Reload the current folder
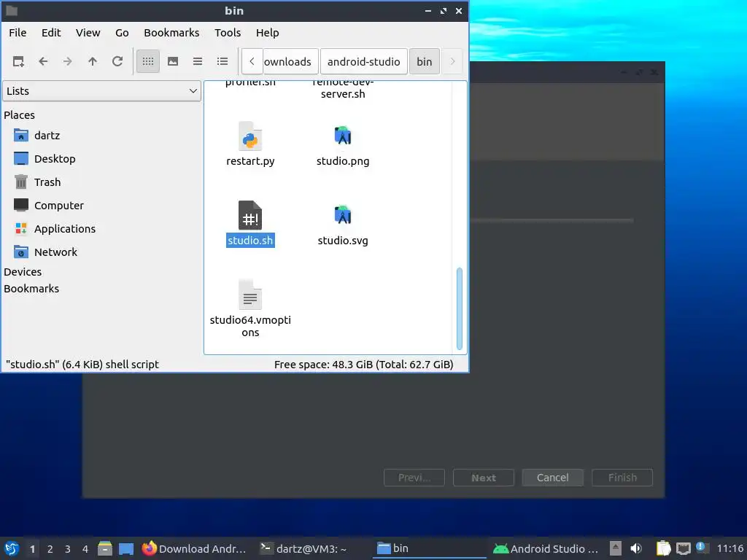Screen dimensions: 747x560 pyautogui.click(x=117, y=61)
